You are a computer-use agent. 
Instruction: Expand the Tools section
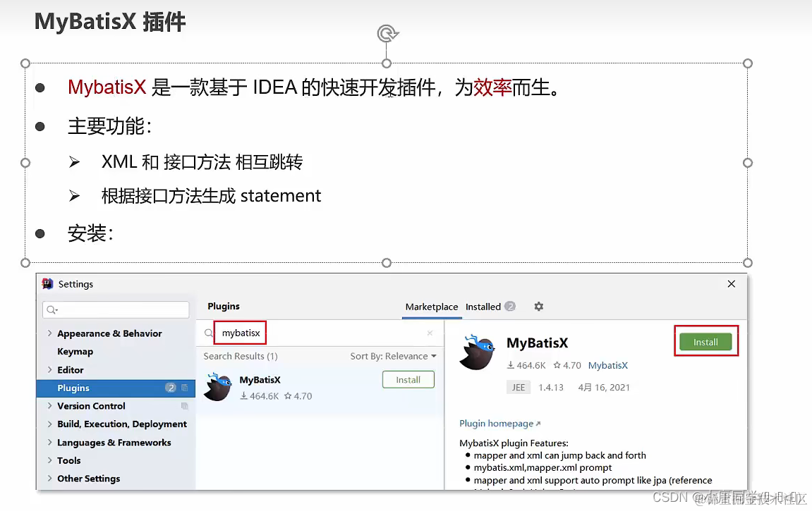click(49, 460)
